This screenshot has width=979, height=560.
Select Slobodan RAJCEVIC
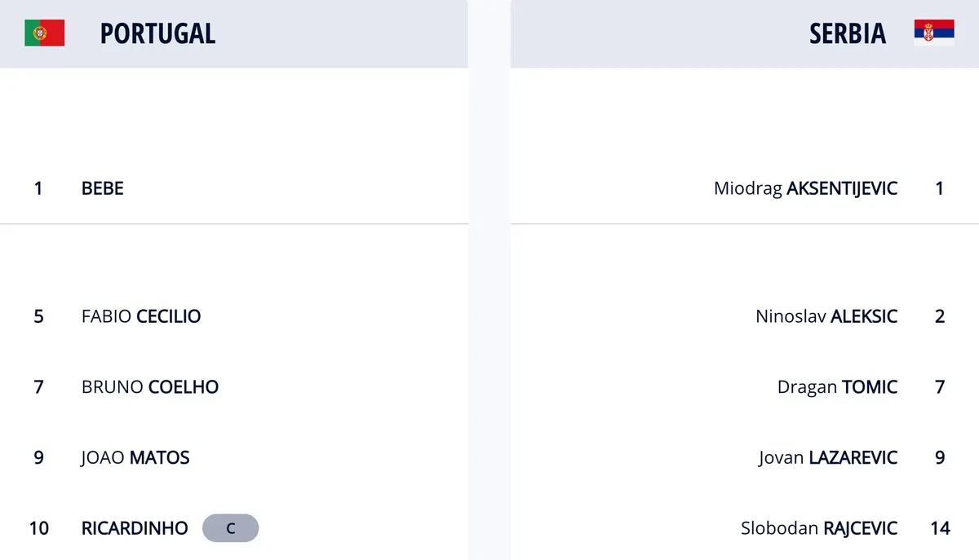point(819,528)
